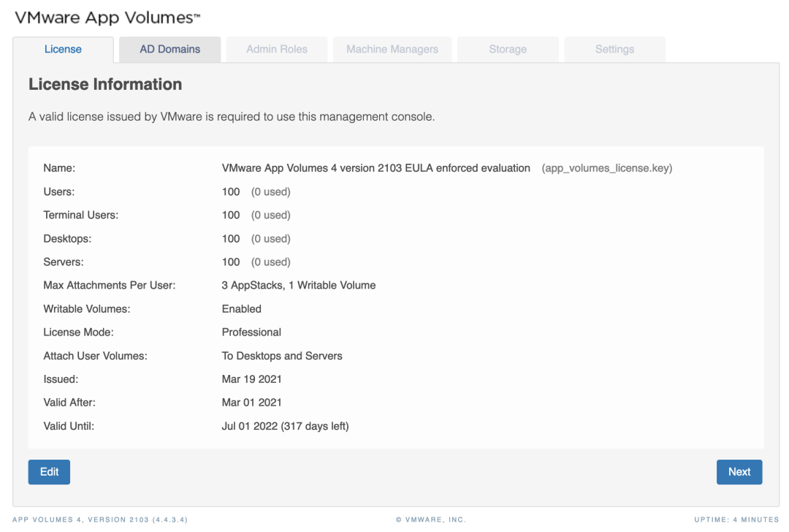Image resolution: width=789 pixels, height=532 pixels.
Task: Click the Valid Until date value
Action: [285, 426]
